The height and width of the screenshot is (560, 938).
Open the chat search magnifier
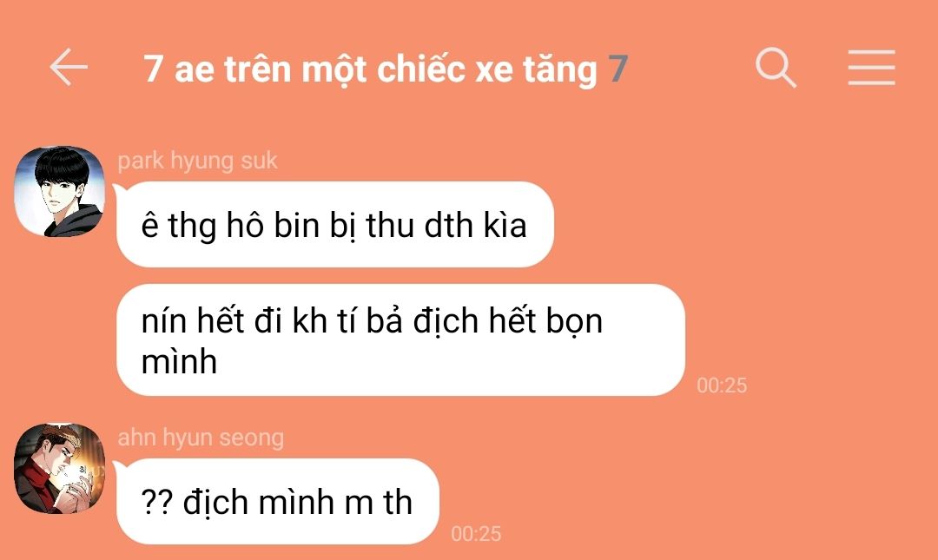pyautogui.click(x=776, y=68)
